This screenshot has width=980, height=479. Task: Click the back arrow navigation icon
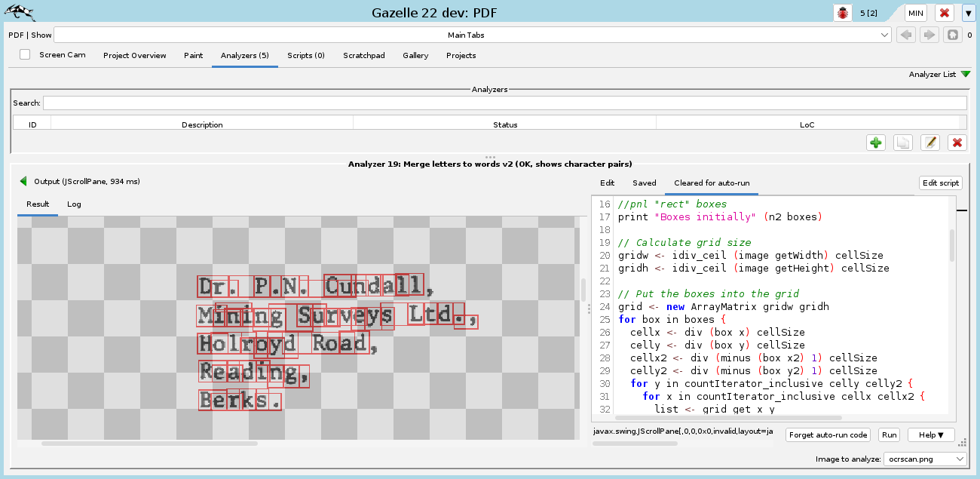906,35
